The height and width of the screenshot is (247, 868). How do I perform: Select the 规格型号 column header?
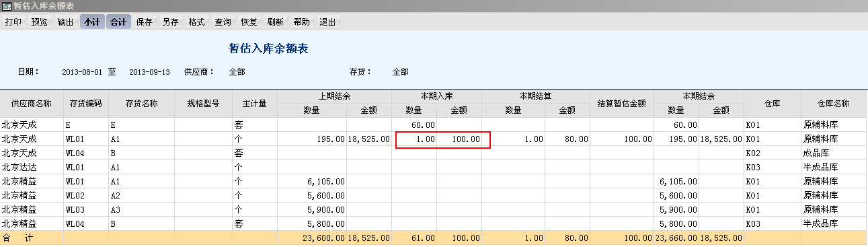pyautogui.click(x=203, y=104)
